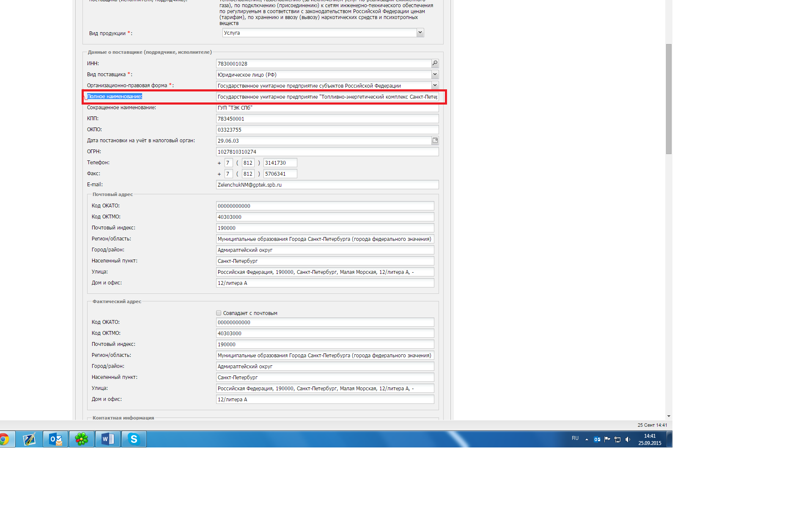Click phone country code field
Viewport: 812px width, 508px height.
(229, 163)
